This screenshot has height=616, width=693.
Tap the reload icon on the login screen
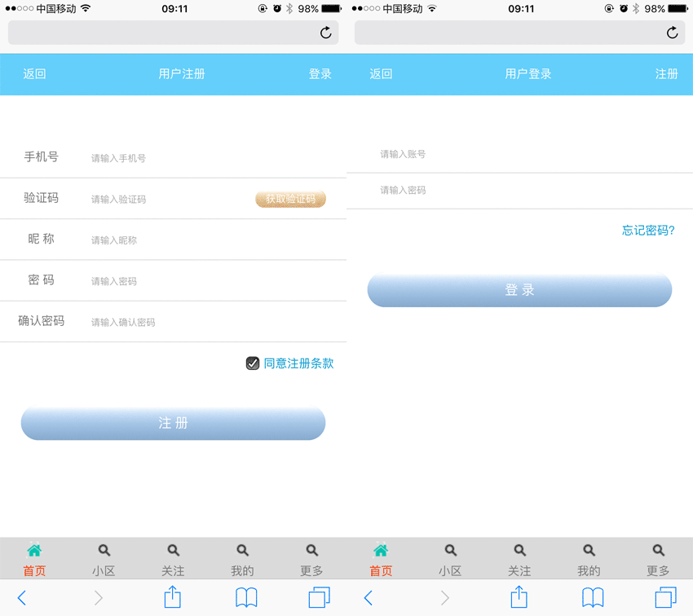pyautogui.click(x=672, y=33)
